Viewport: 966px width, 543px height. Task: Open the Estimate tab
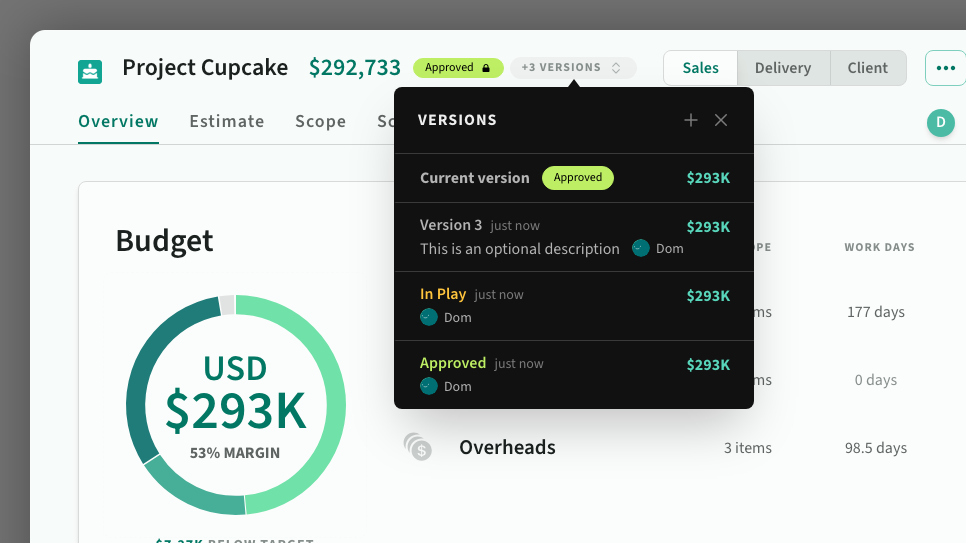point(227,121)
